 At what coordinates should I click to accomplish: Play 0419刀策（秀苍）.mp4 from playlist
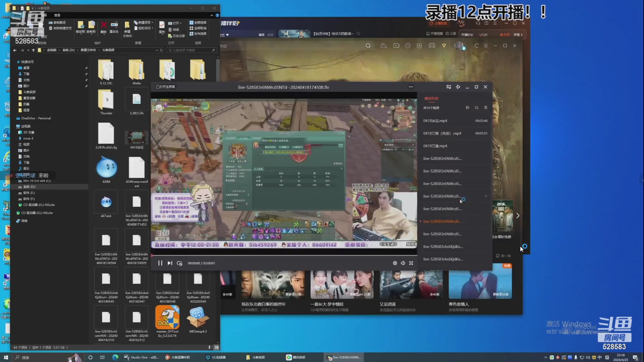coord(455,133)
